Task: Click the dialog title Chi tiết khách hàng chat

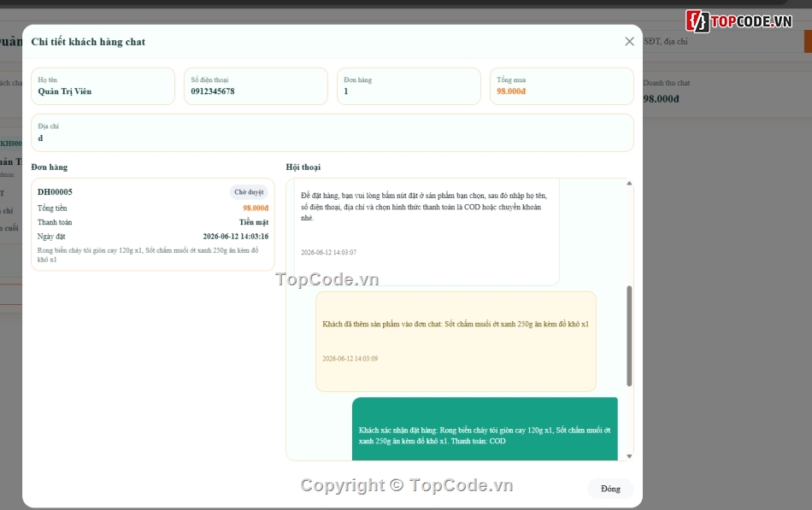Action: [x=88, y=42]
